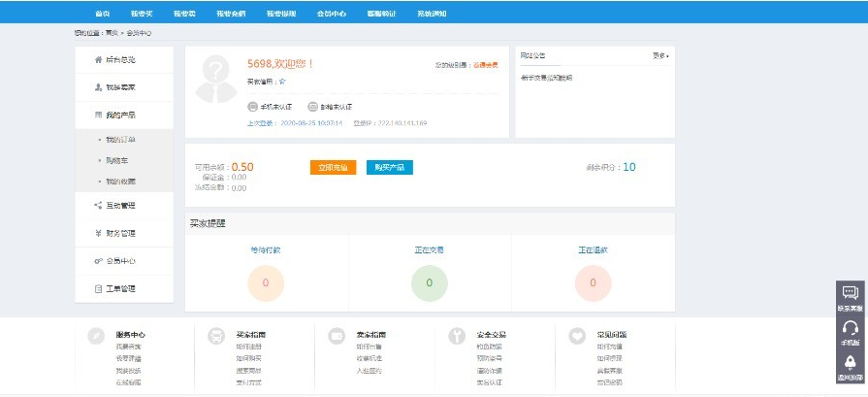Open the 如何购买 footer link
The width and height of the screenshot is (868, 397).
click(248, 358)
